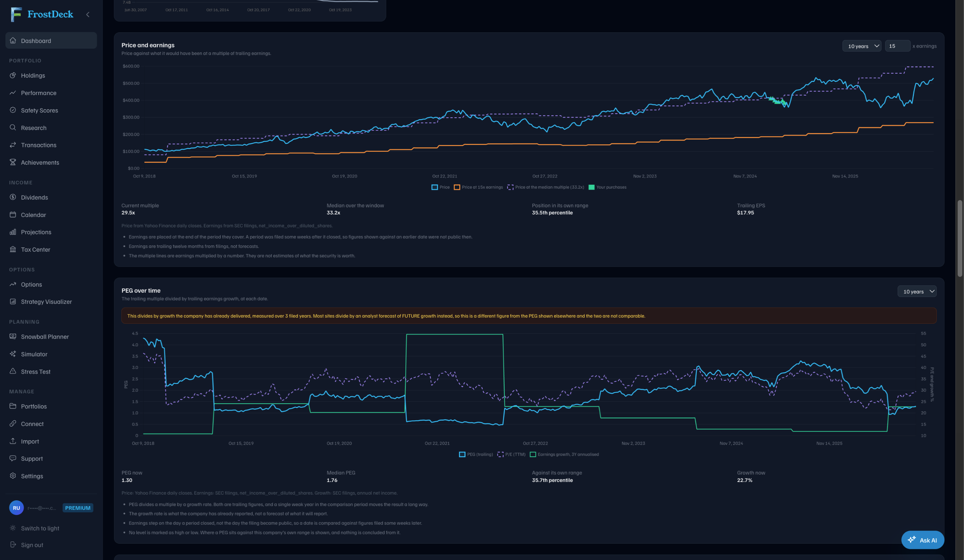
Task: Click the Safety Scores check badge icon
Action: [13, 110]
